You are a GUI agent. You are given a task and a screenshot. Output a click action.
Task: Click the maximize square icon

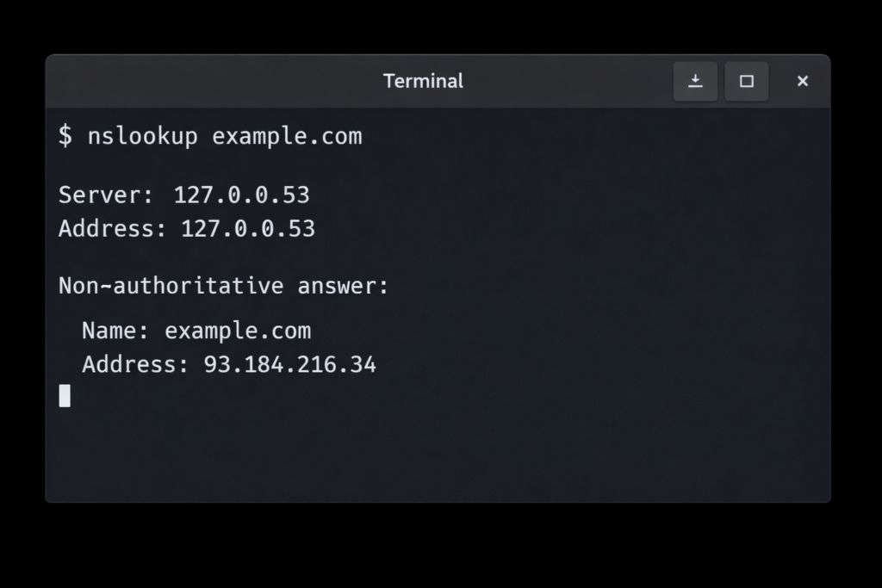tap(746, 81)
